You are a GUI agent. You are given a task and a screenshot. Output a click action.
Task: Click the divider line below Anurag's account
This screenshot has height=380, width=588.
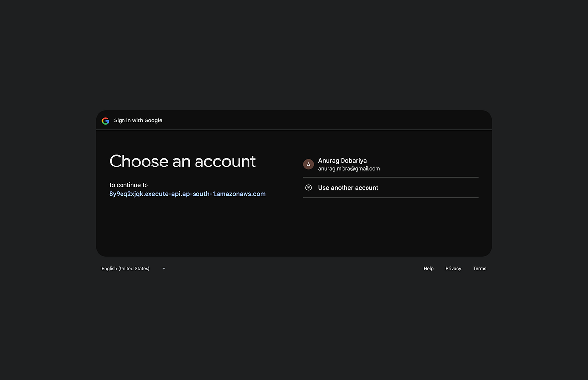pyautogui.click(x=391, y=177)
